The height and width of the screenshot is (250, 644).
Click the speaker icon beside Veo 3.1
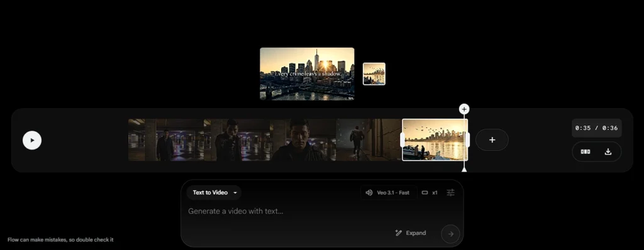tap(369, 193)
